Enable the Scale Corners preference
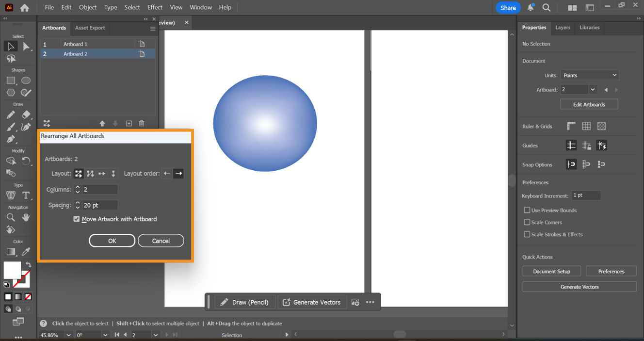The height and width of the screenshot is (341, 644). (527, 222)
